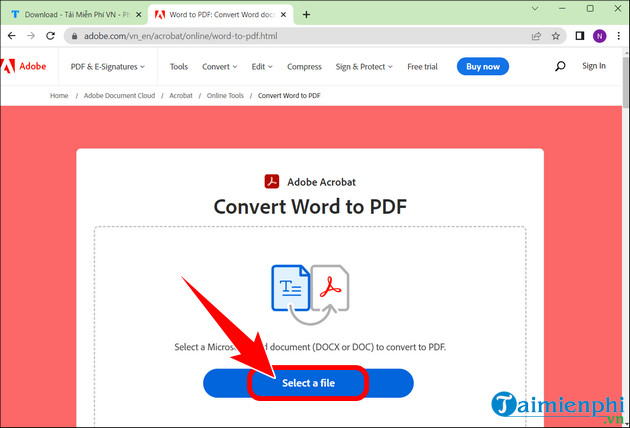This screenshot has width=630, height=428.
Task: Click the browser forward arrow
Action: [31, 36]
